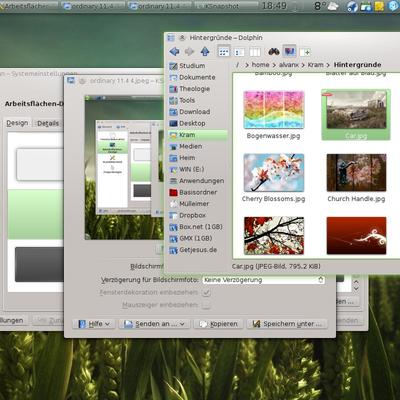400x400 pixels.
Task: Select highlighted Kram place in sidebar
Action: pos(197,135)
